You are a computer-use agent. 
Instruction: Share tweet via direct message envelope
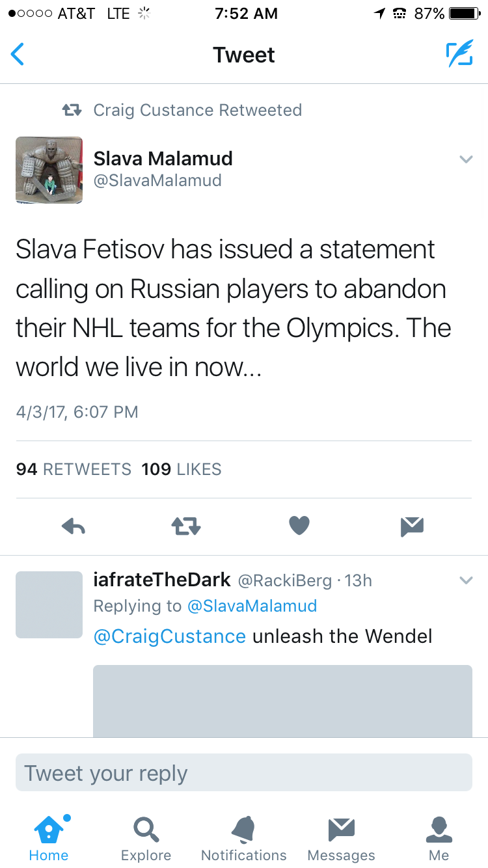pos(413,526)
